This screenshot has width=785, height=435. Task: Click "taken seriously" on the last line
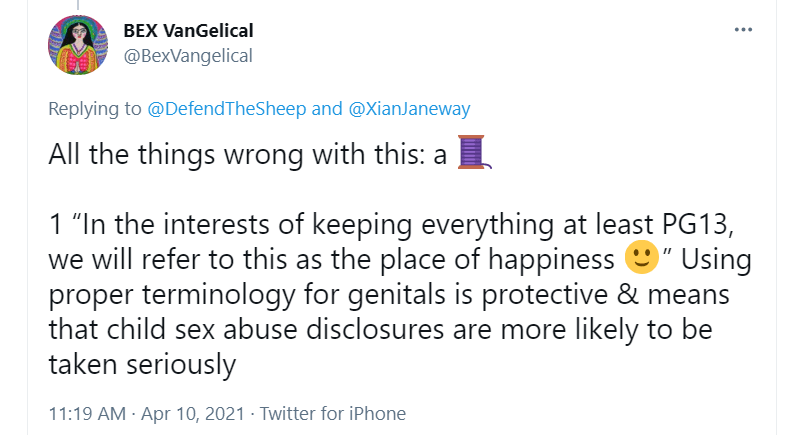pos(141,365)
